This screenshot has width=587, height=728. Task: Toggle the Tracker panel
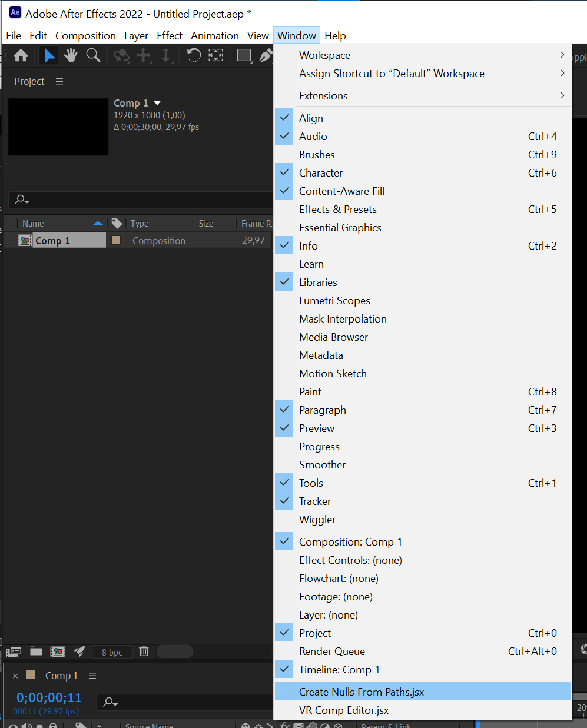(423, 501)
